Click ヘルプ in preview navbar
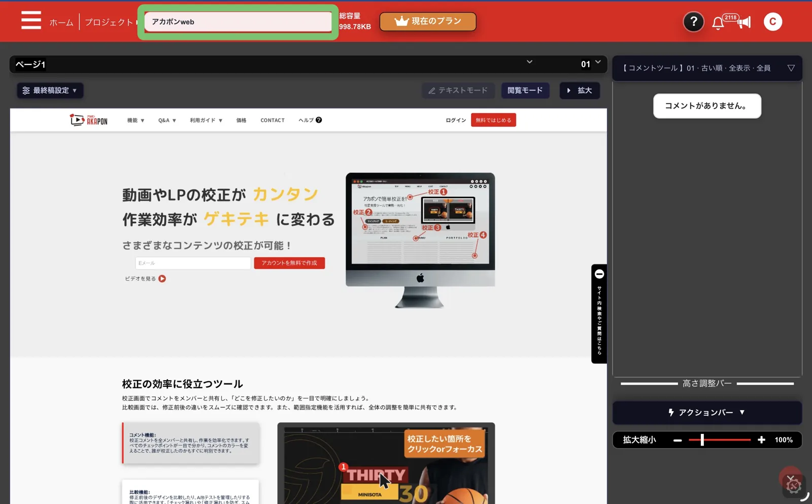The width and height of the screenshot is (812, 504). pos(310,120)
